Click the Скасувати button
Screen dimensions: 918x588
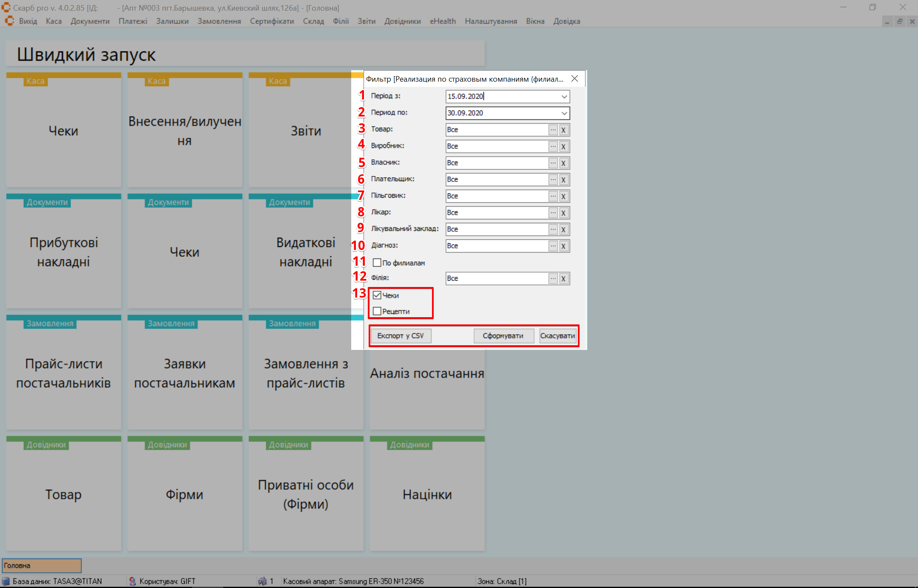click(x=557, y=336)
